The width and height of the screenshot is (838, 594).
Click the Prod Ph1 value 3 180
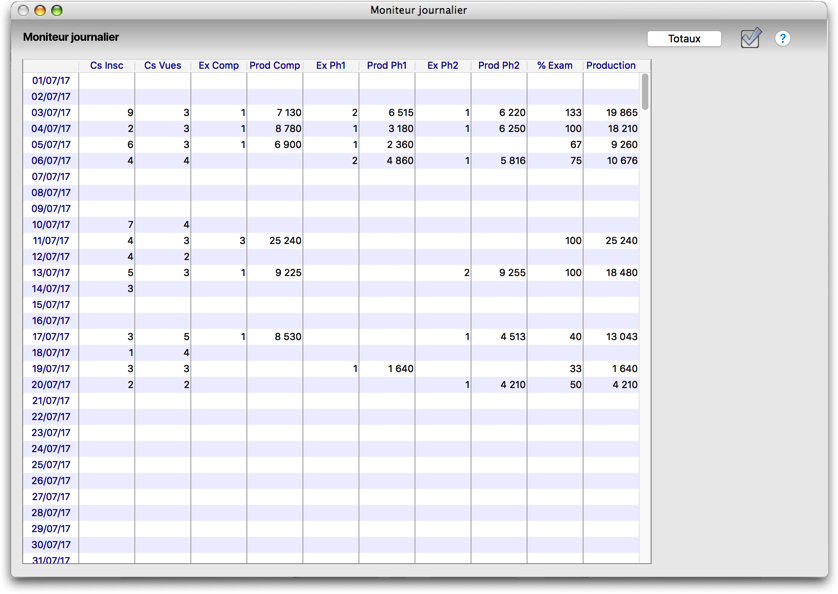point(401,129)
